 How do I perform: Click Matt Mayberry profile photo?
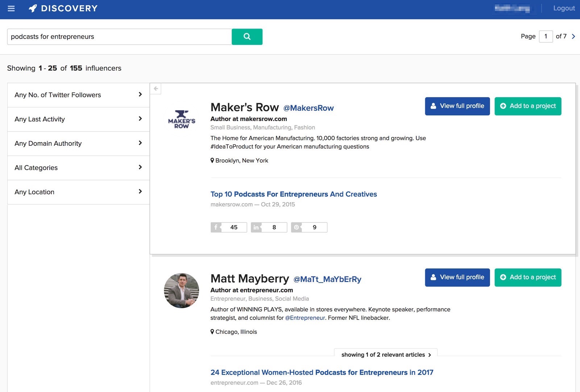tap(182, 291)
